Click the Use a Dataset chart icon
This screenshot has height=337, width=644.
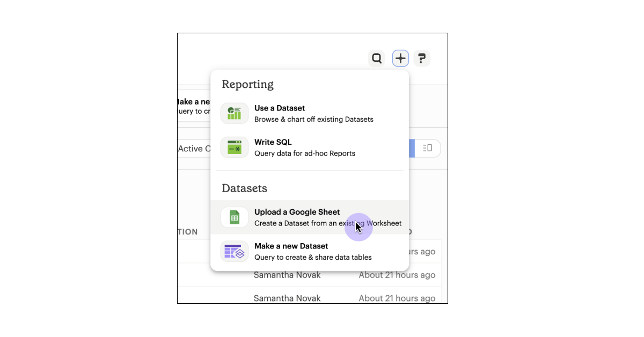[x=235, y=113]
